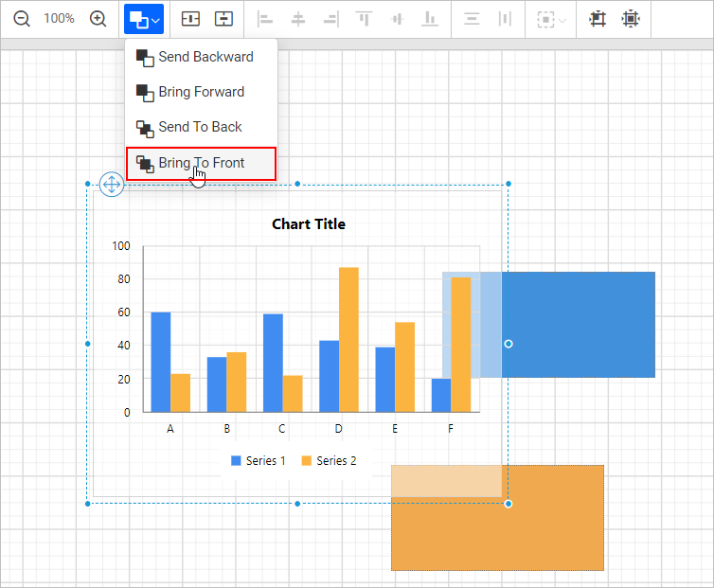Select Send To Back menu item
Viewport: 714px width, 588px height.
pos(202,127)
